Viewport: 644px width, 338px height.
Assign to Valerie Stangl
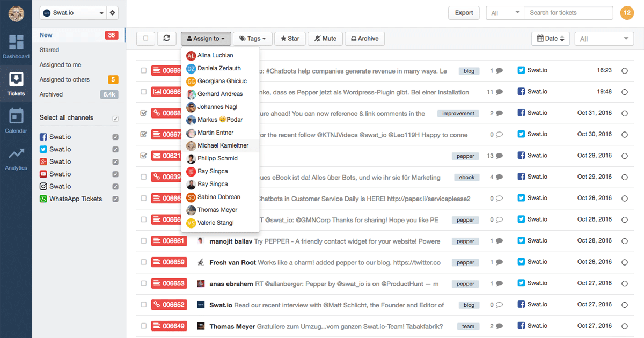tap(221, 223)
